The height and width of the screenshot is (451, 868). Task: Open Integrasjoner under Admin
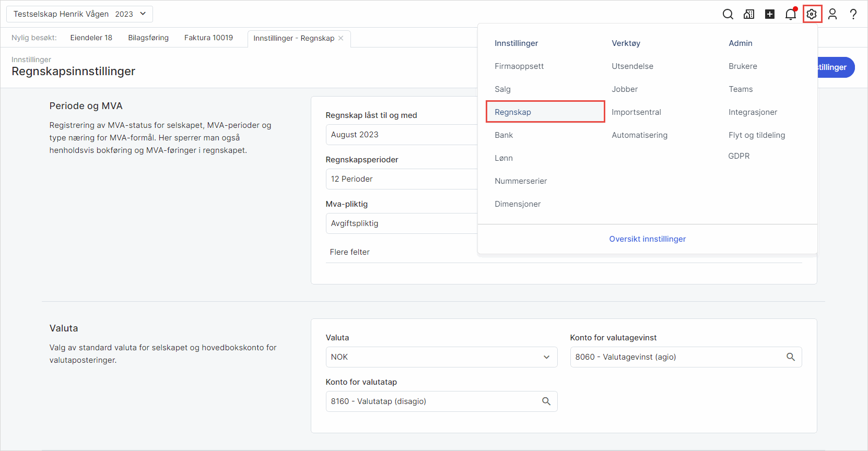[753, 112]
